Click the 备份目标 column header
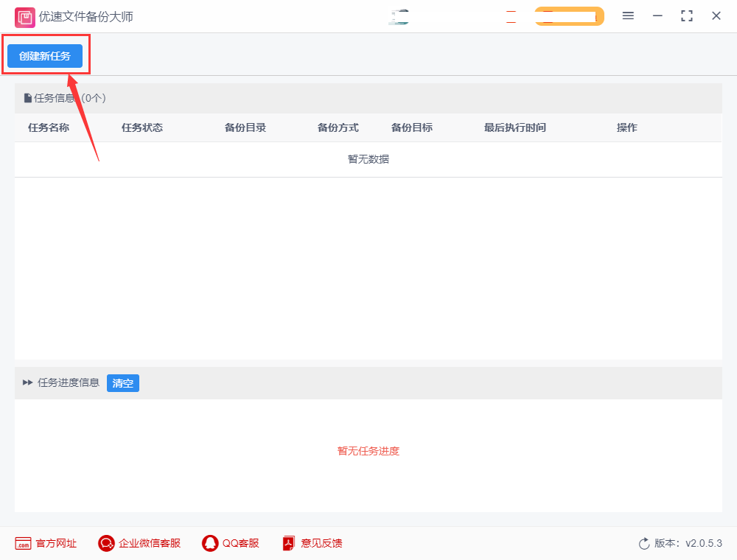Viewport: 737px width, 560px height. click(x=412, y=127)
